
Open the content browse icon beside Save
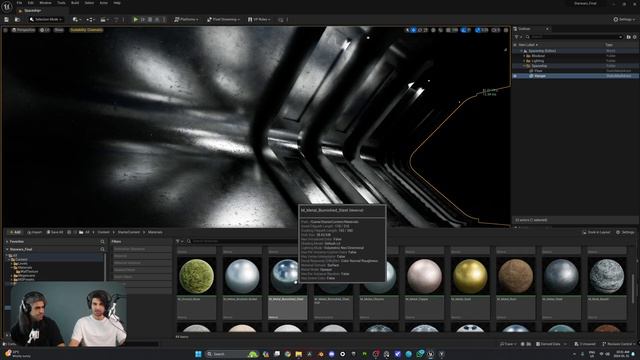coord(17,19)
